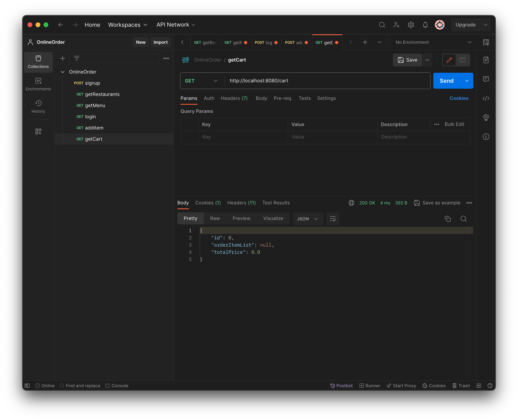Viewport: 518px width, 420px height.
Task: Open Postbot in the status bar
Action: tap(341, 386)
